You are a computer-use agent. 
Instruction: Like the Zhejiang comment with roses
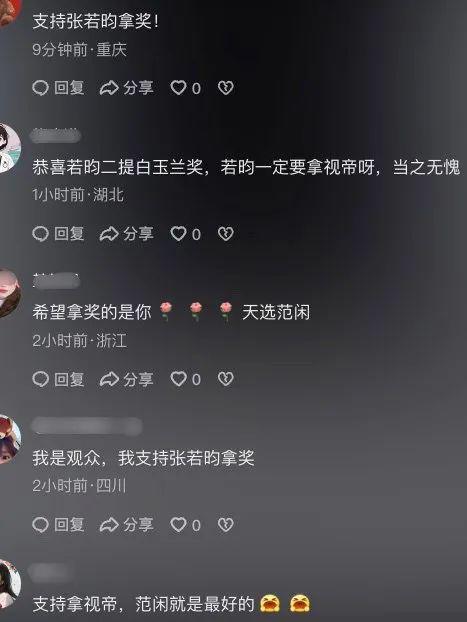point(185,379)
